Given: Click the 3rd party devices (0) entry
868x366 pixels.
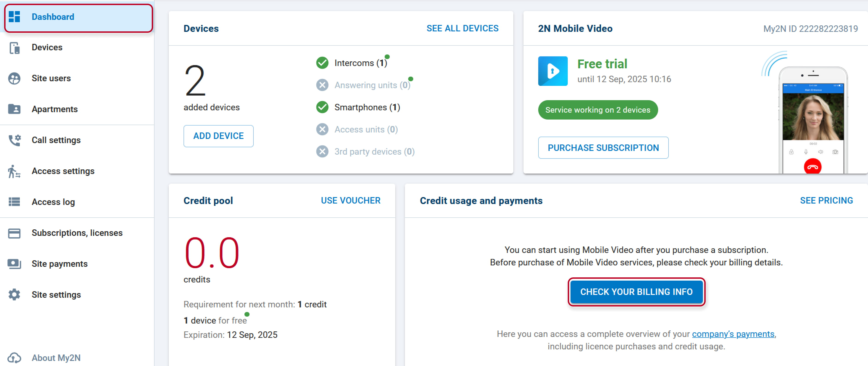Looking at the screenshot, I should pyautogui.click(x=374, y=151).
